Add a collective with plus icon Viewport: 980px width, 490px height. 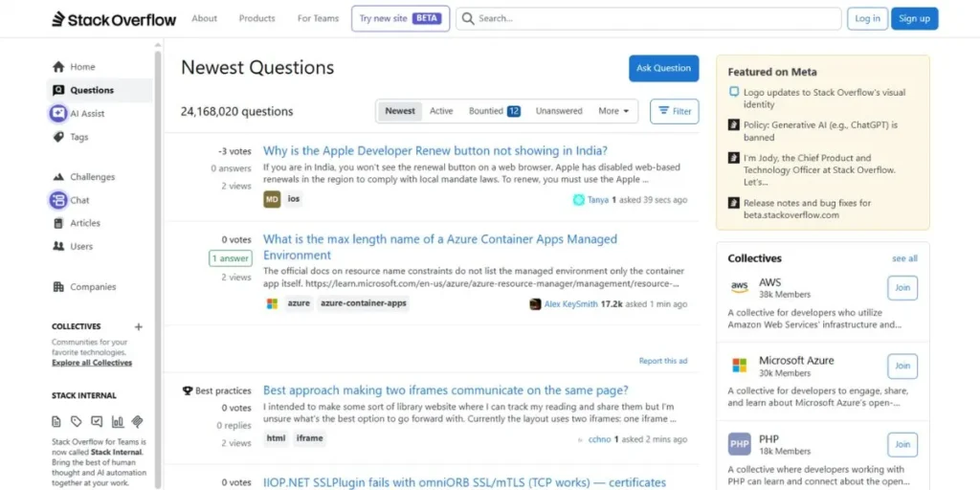pos(139,327)
